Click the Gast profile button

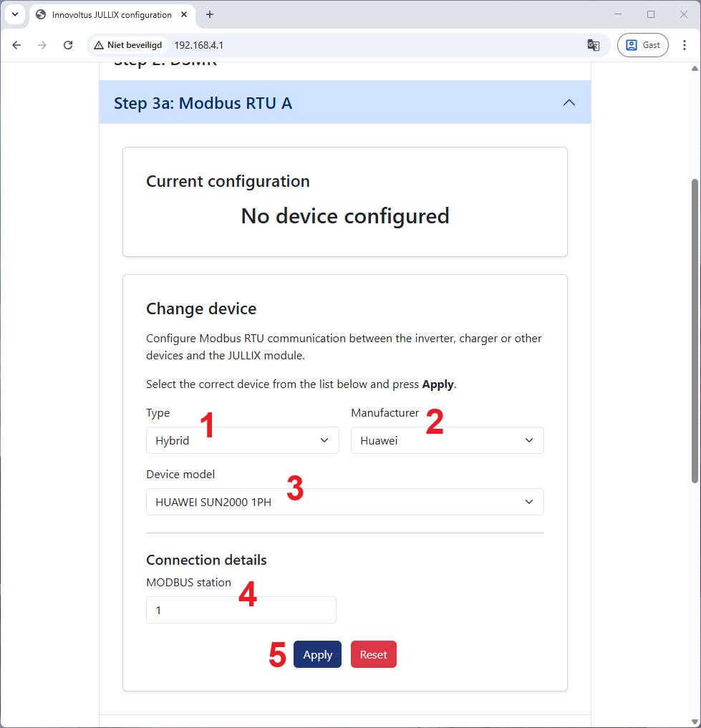click(x=642, y=45)
